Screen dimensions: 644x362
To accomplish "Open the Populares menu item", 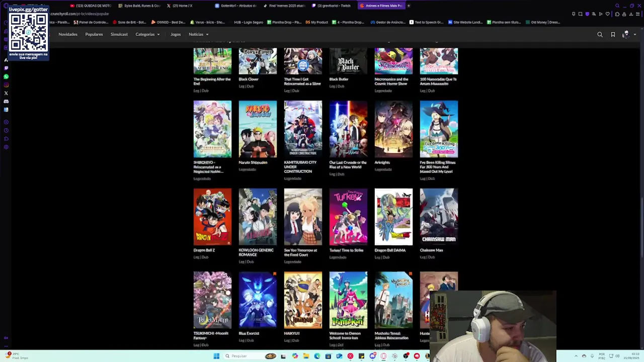I will 94,34.
